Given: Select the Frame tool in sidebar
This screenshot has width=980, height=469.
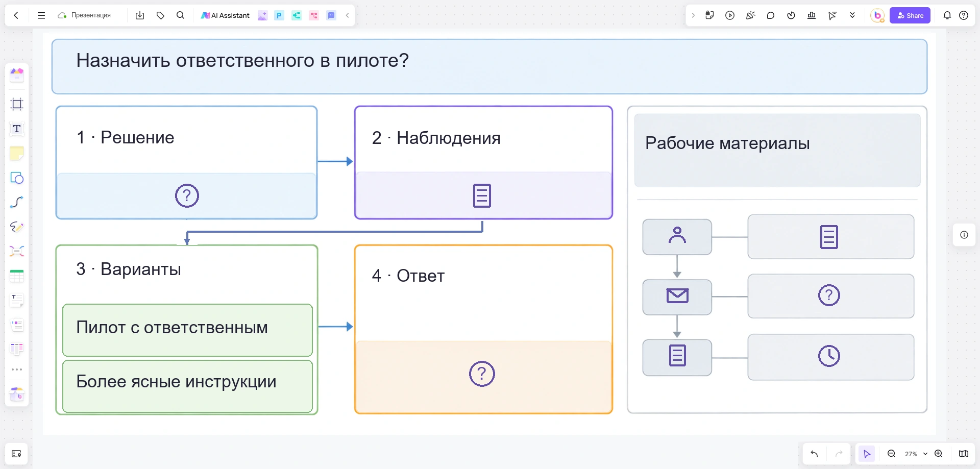Looking at the screenshot, I should (17, 104).
